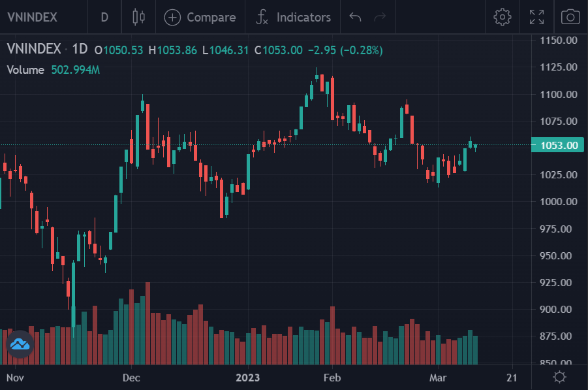Click the Volume value 502.994M
Screen dimensions: 588x390
(75, 70)
